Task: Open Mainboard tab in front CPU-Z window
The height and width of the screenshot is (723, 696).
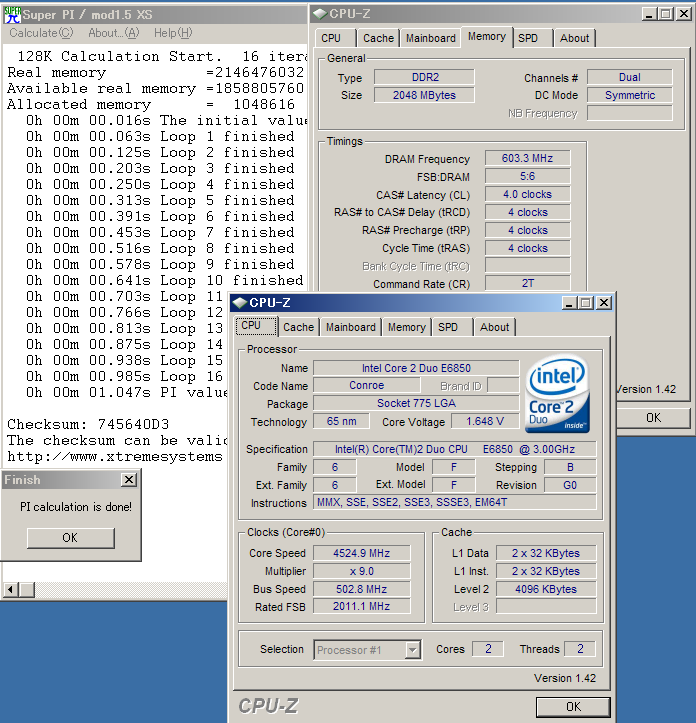Action: click(351, 327)
